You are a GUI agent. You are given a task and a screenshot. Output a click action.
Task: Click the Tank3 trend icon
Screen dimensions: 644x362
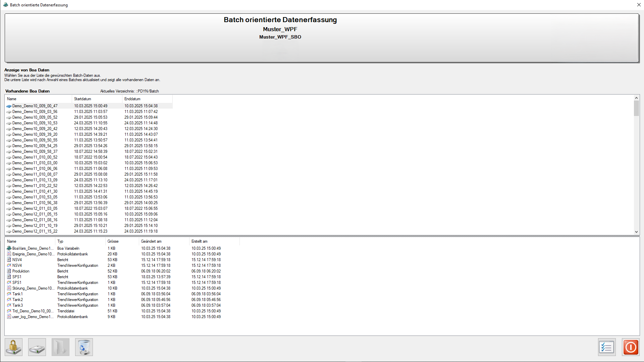9,305
